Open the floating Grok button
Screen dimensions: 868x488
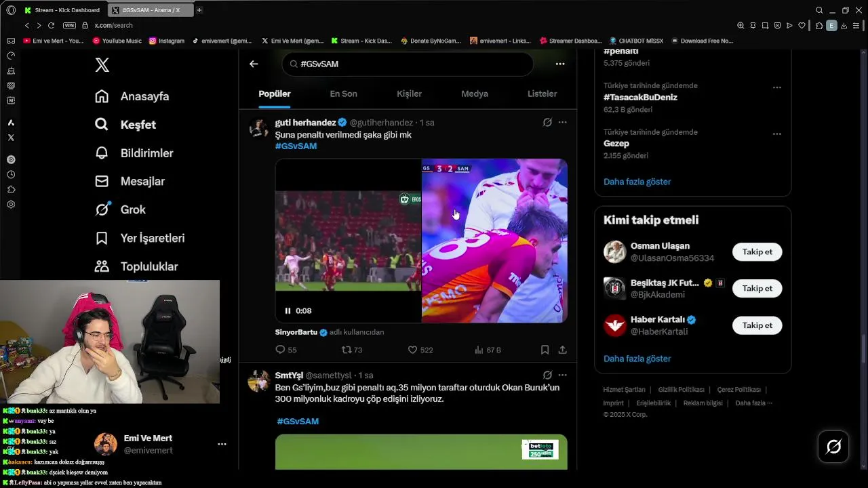click(x=833, y=447)
